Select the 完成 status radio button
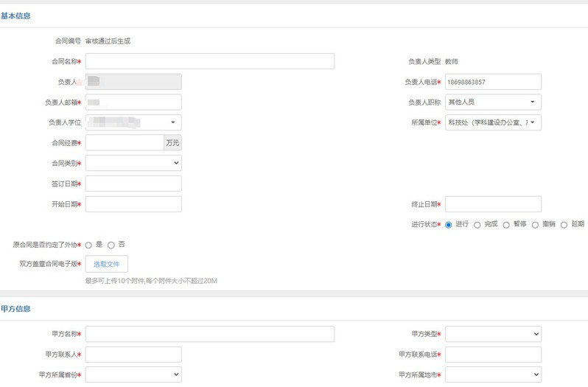This screenshot has width=588, height=387. [477, 225]
